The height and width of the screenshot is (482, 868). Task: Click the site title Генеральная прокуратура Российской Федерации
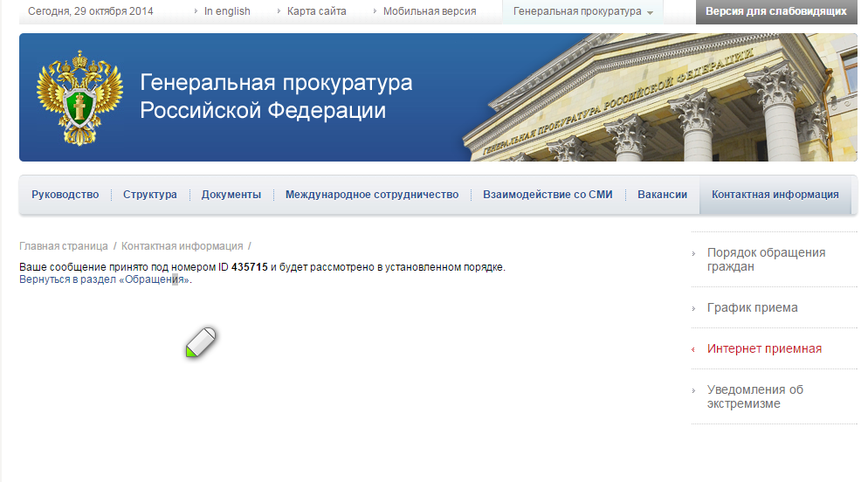[276, 96]
